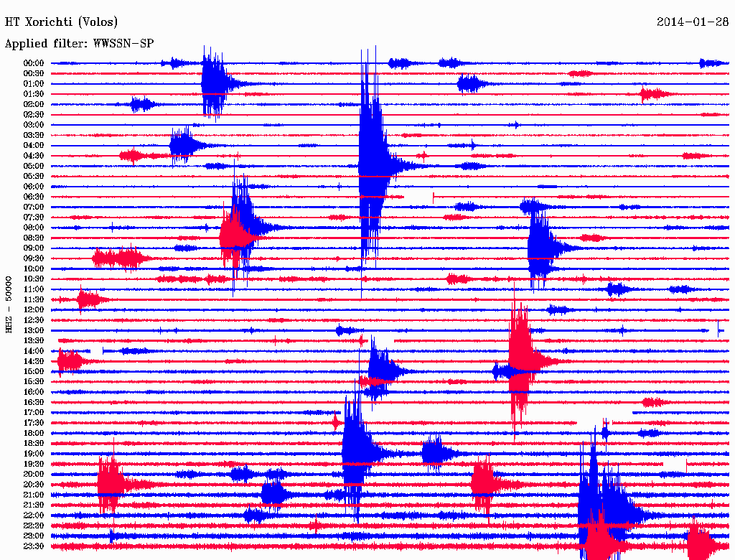
Task: Select the 12:00 time label
Action: pos(34,310)
